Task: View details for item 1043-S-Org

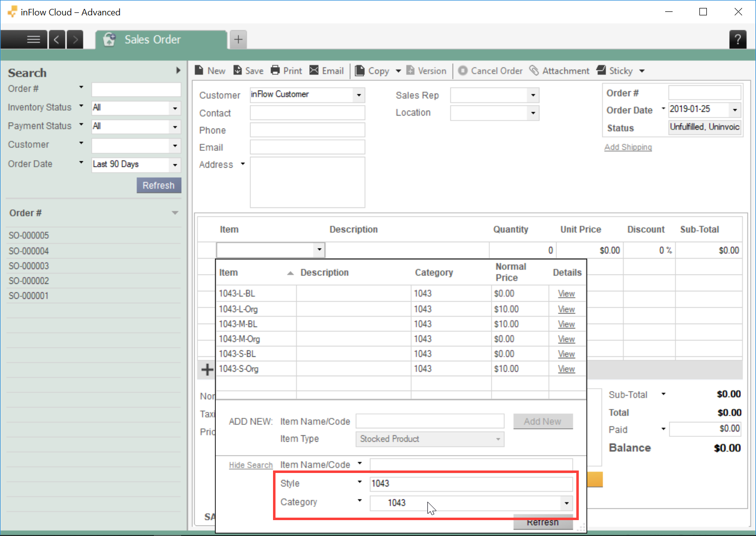Action: [x=566, y=369]
